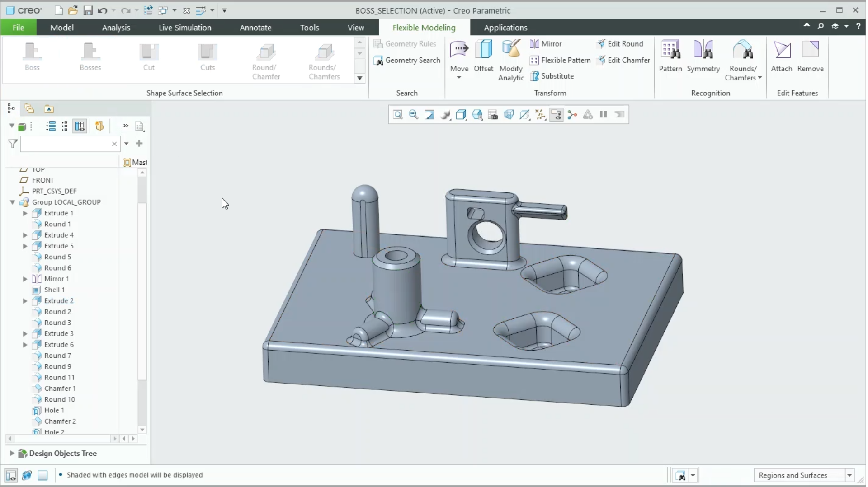
Task: Switch to the Analysis tab
Action: tap(116, 28)
